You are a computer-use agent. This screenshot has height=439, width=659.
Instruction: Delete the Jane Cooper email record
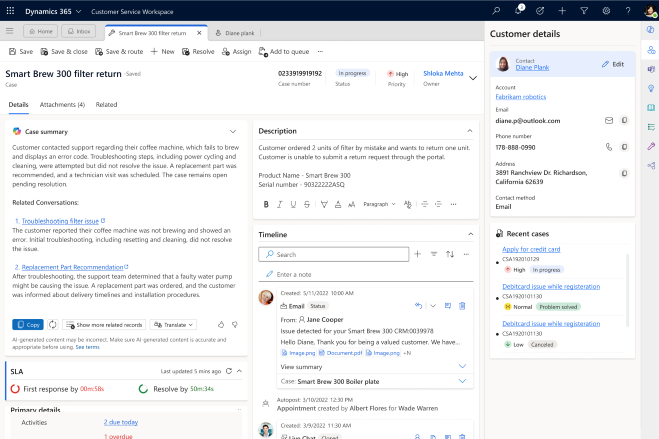pos(462,306)
